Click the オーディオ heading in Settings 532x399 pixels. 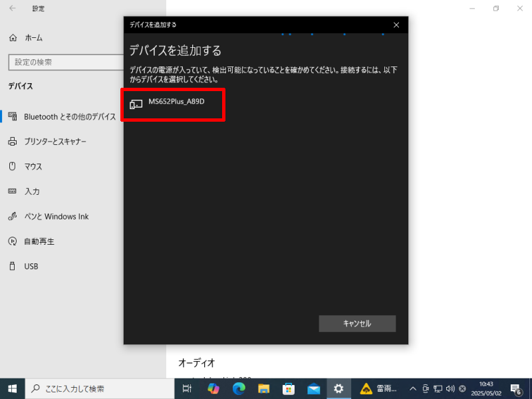(x=197, y=363)
